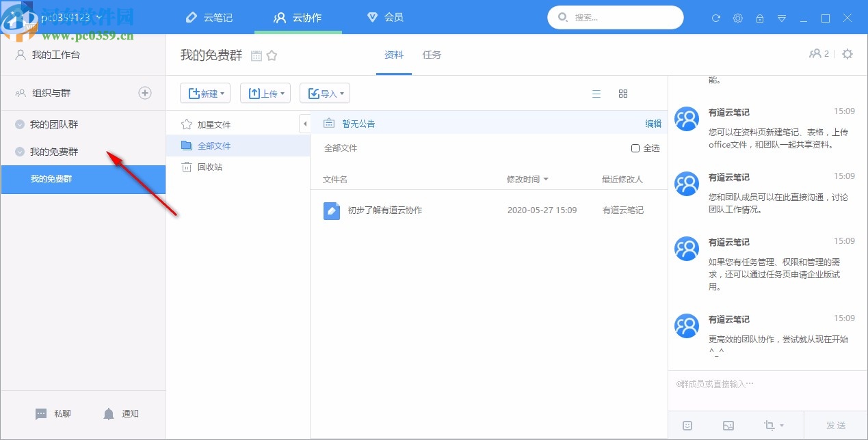The width and height of the screenshot is (868, 440).
Task: Select 全部文件 folder
Action: tap(238, 146)
